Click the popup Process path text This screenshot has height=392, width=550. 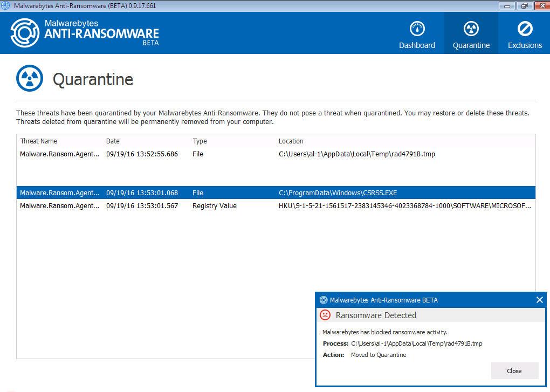pos(417,343)
